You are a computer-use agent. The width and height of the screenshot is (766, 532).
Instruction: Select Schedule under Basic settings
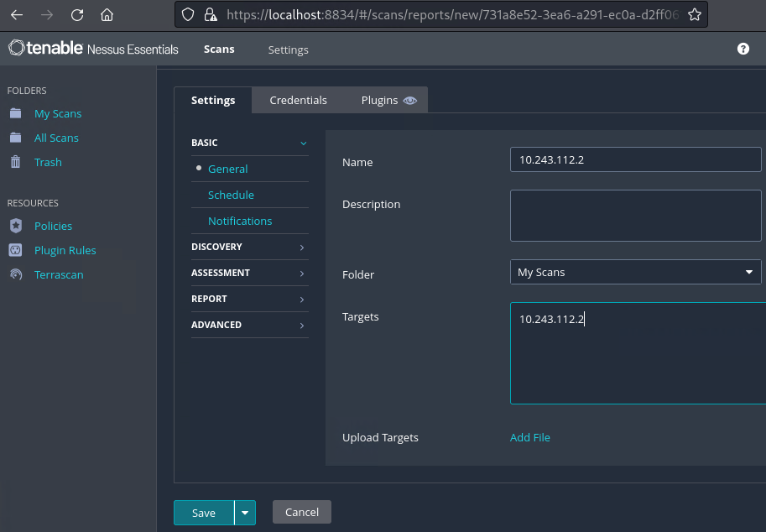231,195
